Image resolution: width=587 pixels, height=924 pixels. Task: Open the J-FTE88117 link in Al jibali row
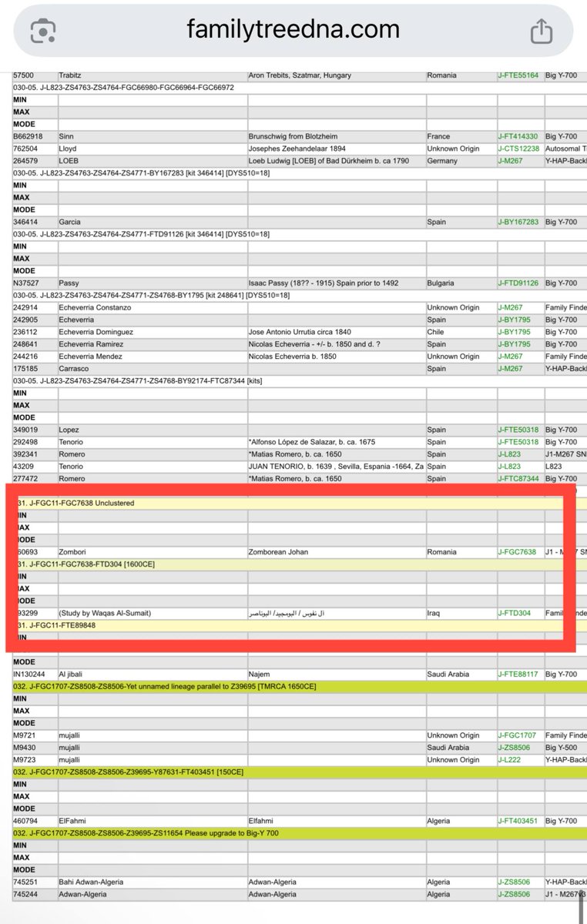point(519,675)
